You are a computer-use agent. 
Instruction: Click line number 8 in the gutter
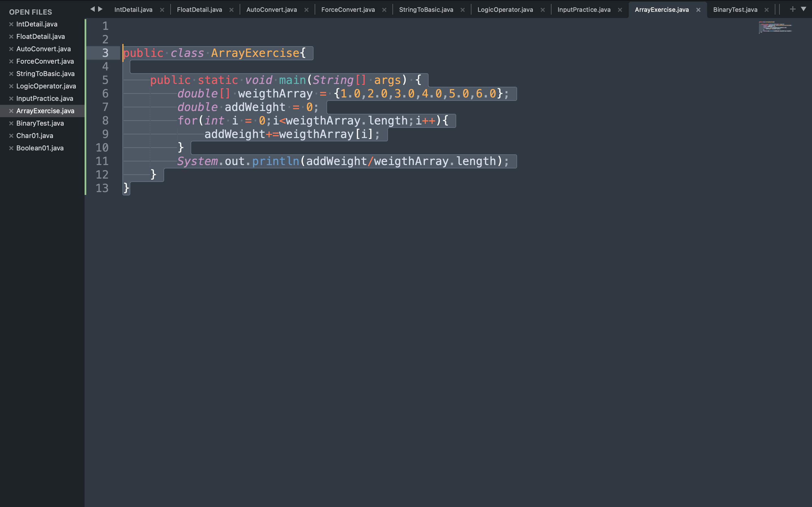(105, 120)
